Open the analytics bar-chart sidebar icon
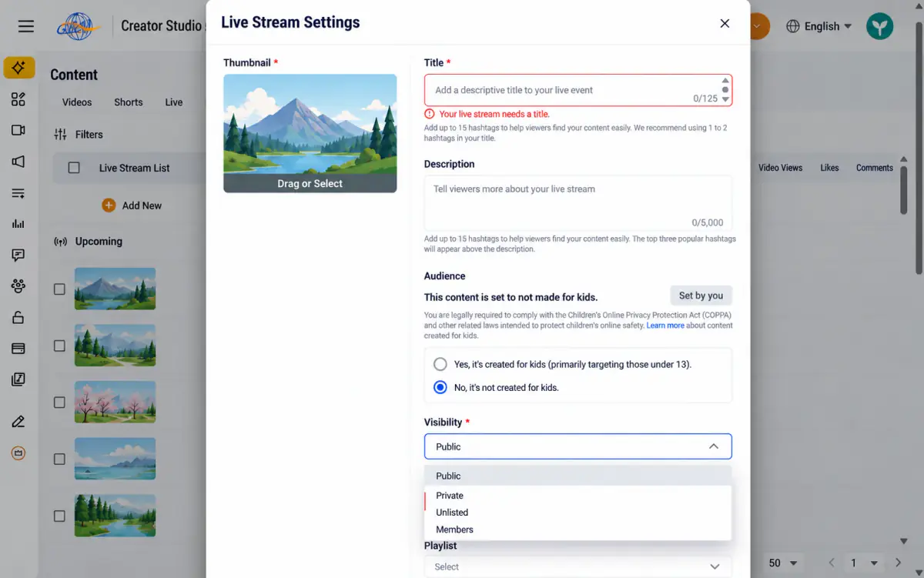 point(18,224)
